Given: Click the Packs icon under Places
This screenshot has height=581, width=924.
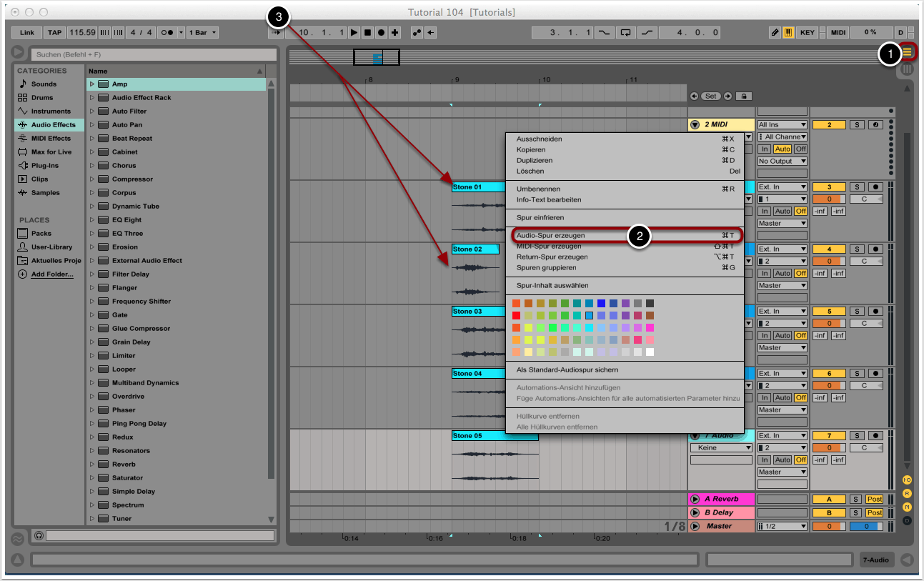Looking at the screenshot, I should [x=23, y=234].
